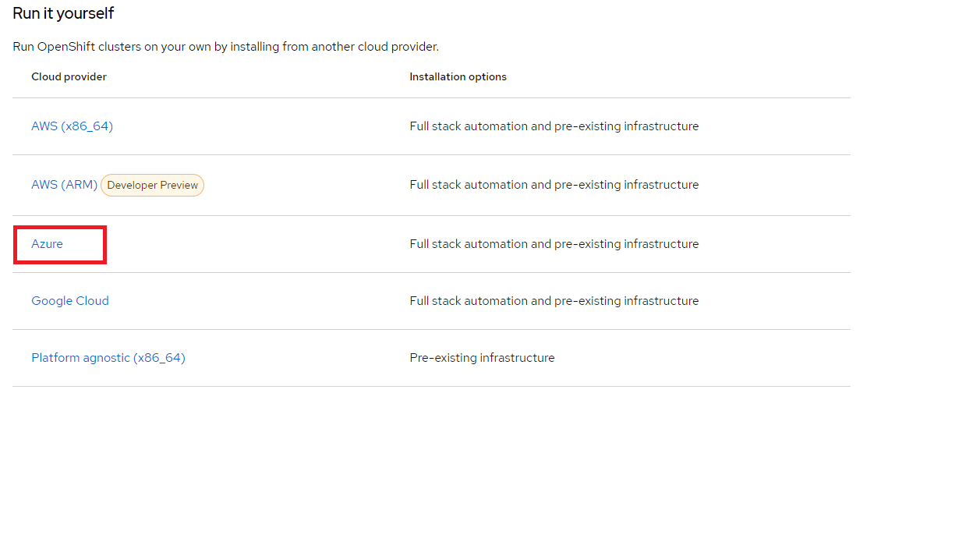
Task: Click Platform agnostic row's 'Pre-existing infrastructure' text
Action: click(482, 358)
